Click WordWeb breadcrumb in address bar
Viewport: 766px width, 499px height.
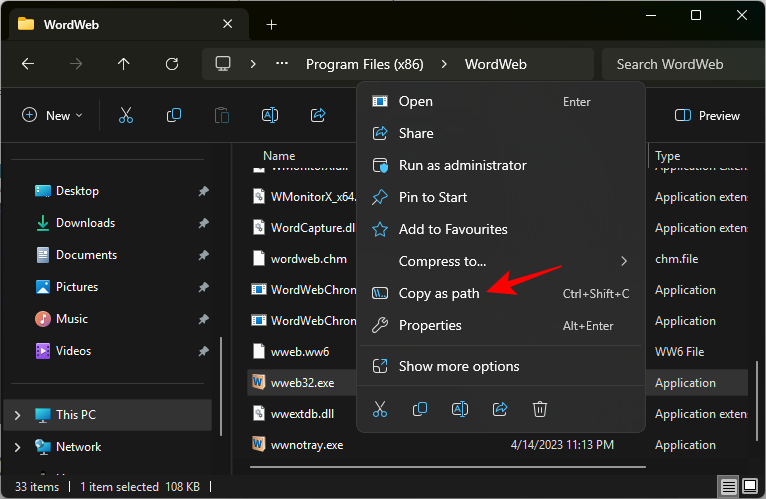pos(495,65)
